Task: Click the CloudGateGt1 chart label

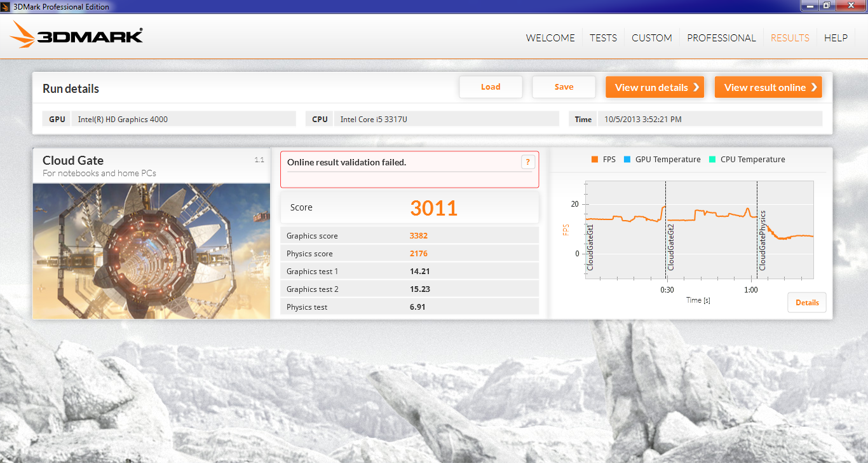Action: [590, 247]
